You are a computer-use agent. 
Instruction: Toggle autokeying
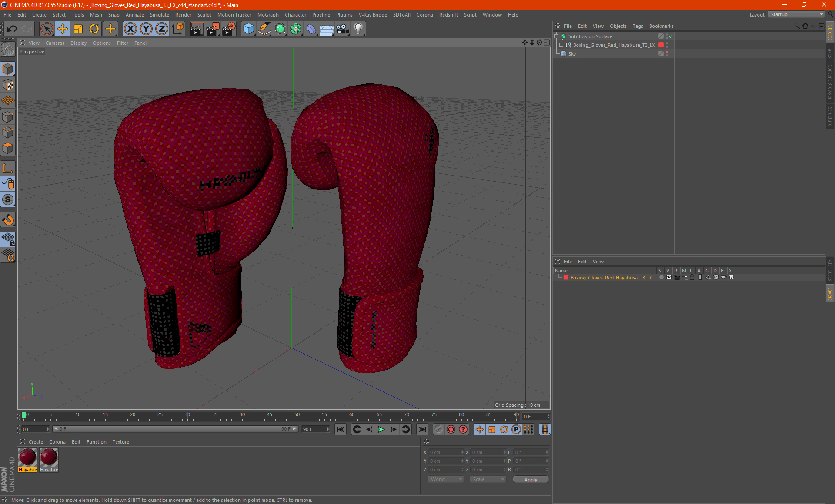pos(451,429)
